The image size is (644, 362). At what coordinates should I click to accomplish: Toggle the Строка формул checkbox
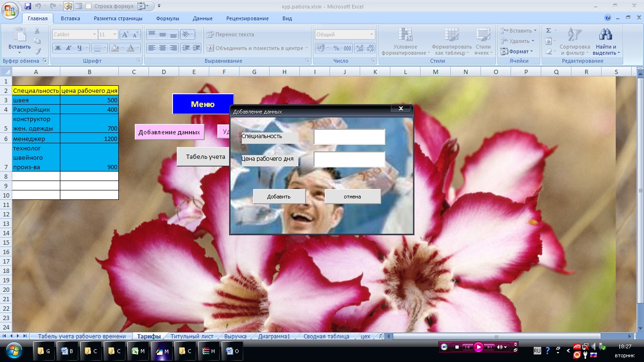tap(89, 6)
